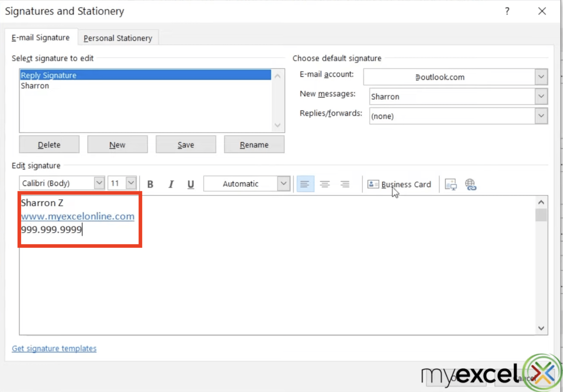Switch to the Personal Stationery tab
Image resolution: width=563 pixels, height=392 pixels.
118,38
